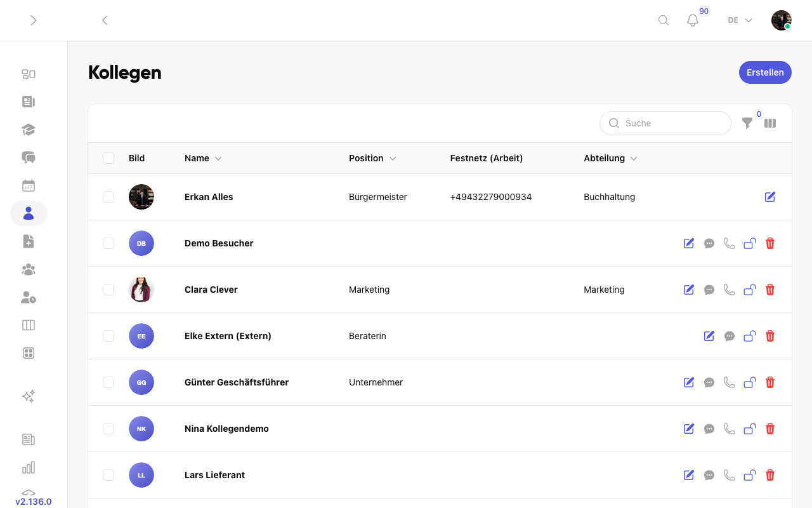
Task: Click the filter icon above the table
Action: [x=747, y=123]
